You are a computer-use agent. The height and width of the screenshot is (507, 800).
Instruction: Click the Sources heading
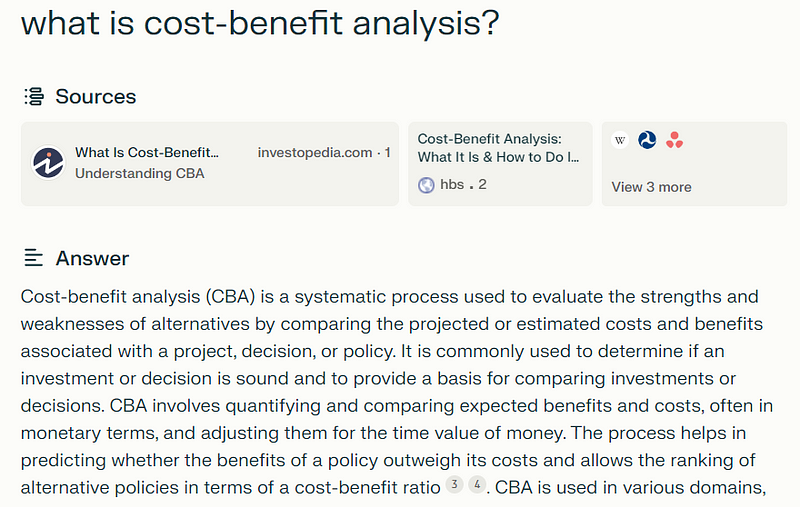[x=96, y=97]
